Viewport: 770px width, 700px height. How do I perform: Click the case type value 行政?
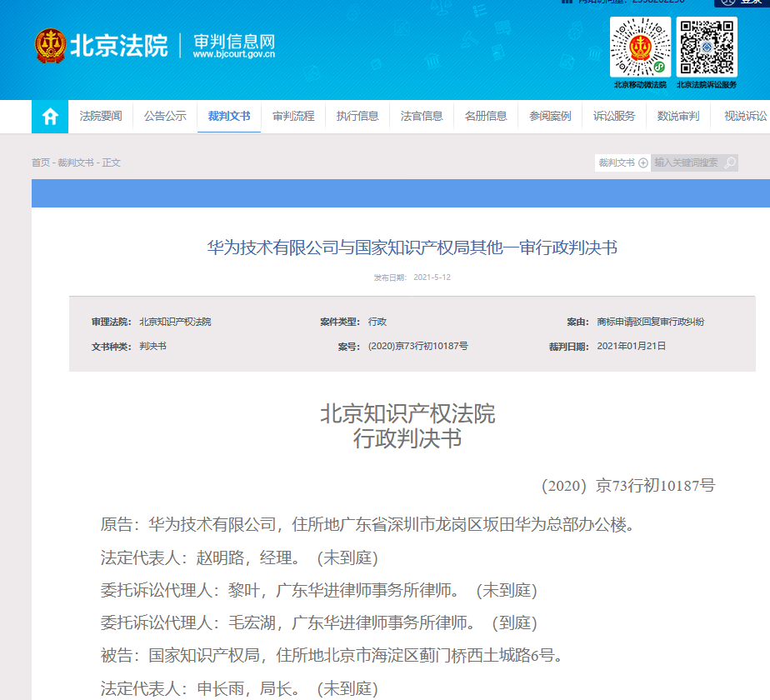click(x=377, y=322)
